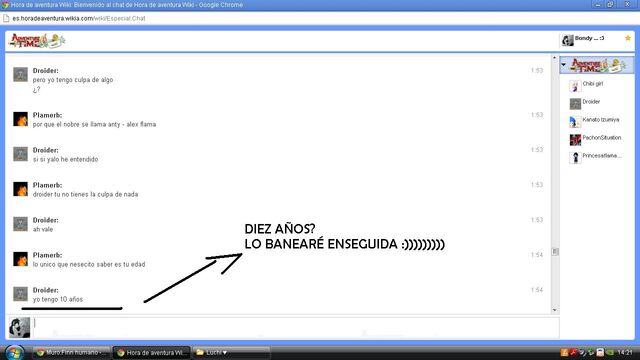
Task: Click the chat message input field
Action: (x=296, y=327)
